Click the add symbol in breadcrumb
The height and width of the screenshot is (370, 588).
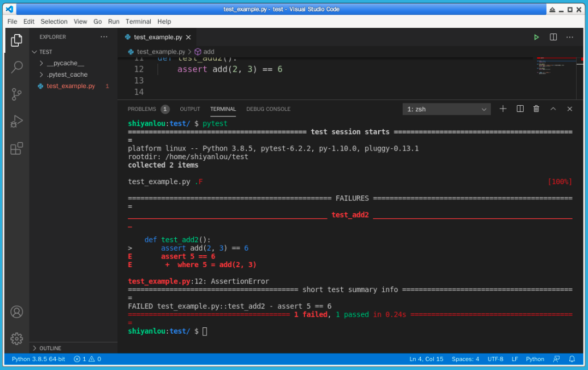[205, 52]
